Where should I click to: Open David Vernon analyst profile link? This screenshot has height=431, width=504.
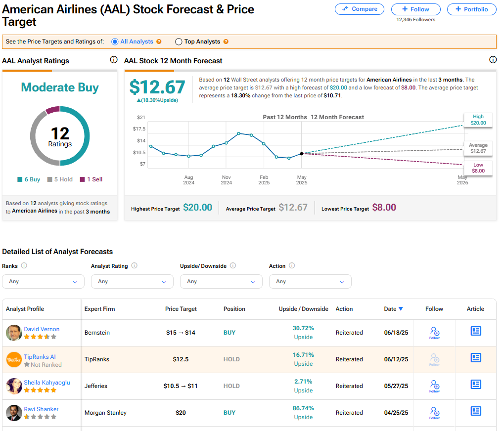pyautogui.click(x=42, y=329)
